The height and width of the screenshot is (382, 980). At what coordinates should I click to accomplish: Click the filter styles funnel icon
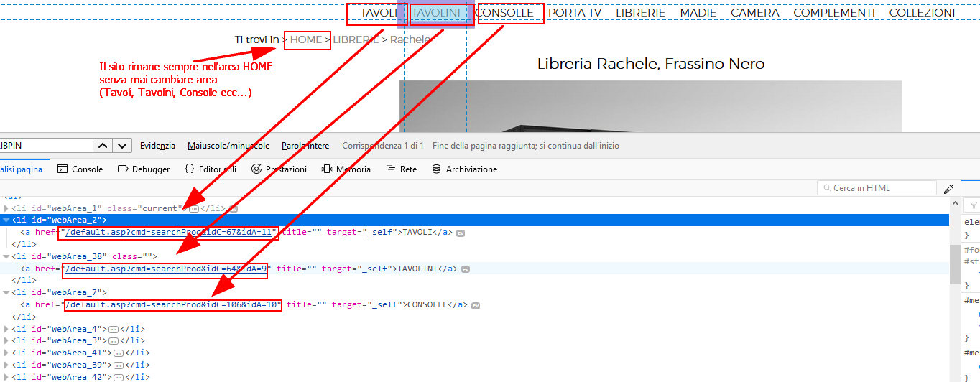[x=974, y=205]
